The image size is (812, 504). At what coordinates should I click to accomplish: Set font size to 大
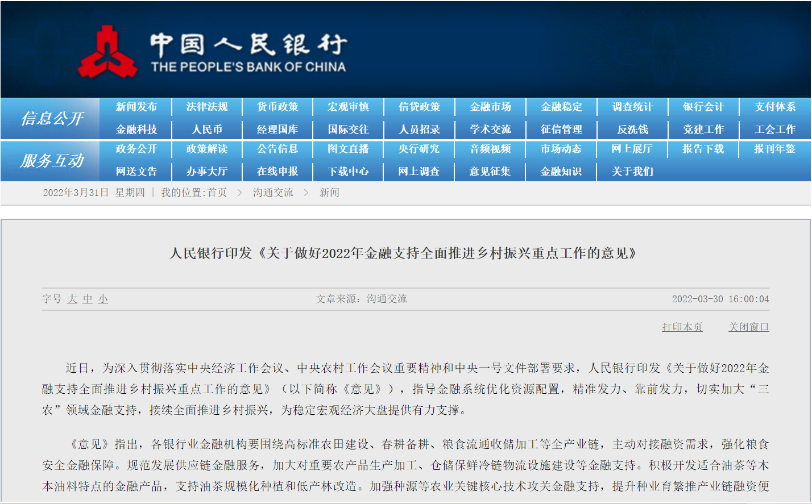[72, 299]
